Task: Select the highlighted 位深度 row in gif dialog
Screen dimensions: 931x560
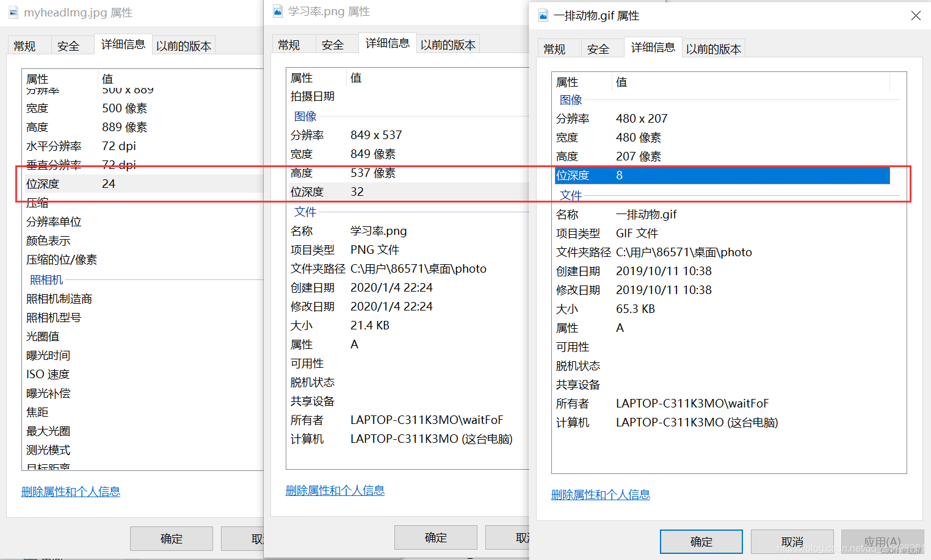Action: point(672,175)
